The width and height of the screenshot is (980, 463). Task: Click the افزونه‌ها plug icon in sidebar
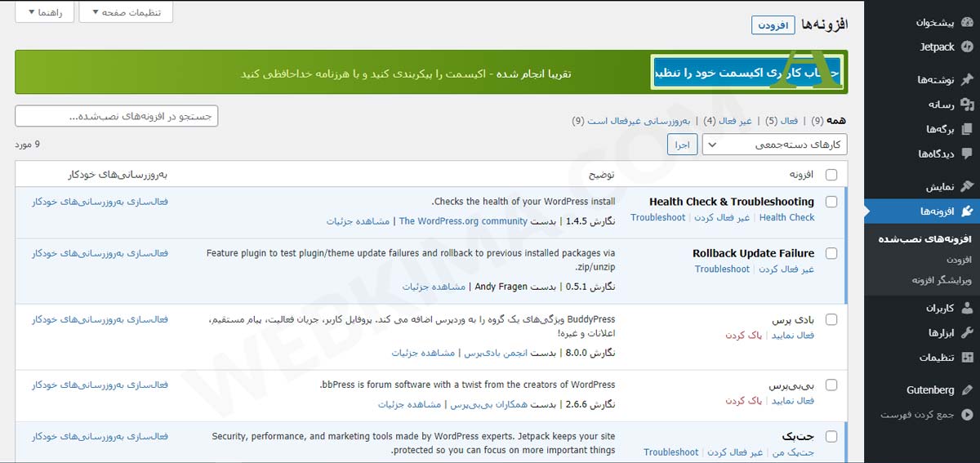pos(967,211)
